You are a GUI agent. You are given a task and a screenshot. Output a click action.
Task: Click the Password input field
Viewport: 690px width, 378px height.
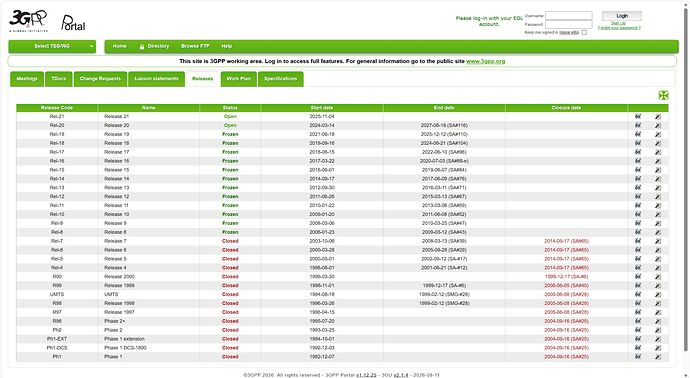pos(569,25)
